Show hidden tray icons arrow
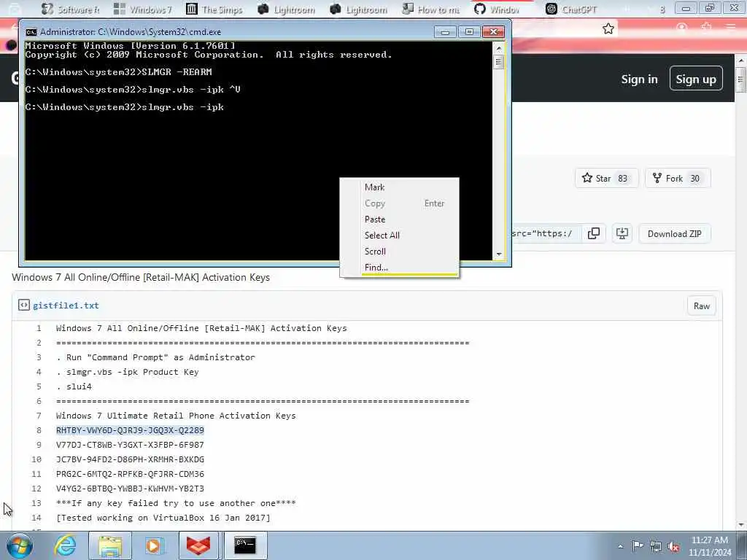The image size is (747, 560). (x=620, y=546)
